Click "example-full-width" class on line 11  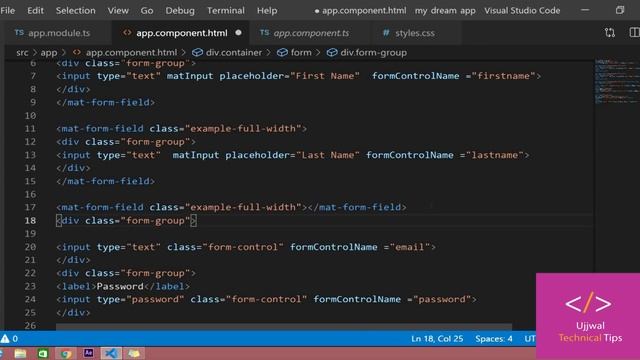coord(243,129)
